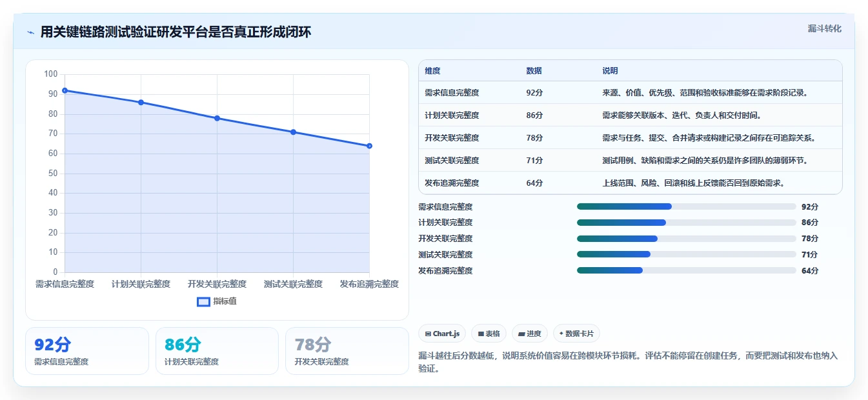This screenshot has width=868, height=400.
Task: Click the chart point for 发布追溯完整度 at 64
Action: pyautogui.click(x=369, y=146)
